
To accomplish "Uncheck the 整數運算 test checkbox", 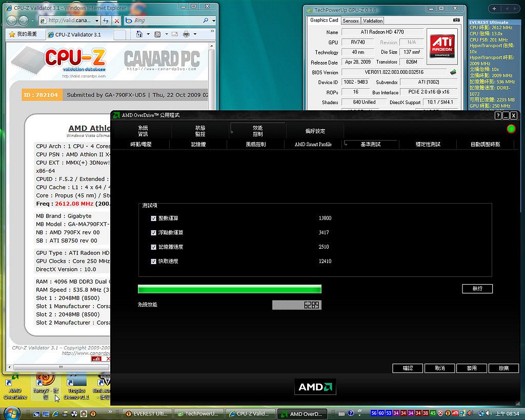I will point(153,218).
